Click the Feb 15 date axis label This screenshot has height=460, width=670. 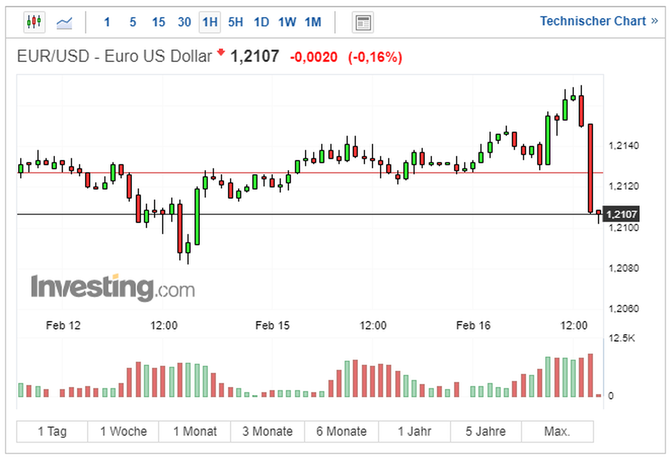tap(272, 325)
